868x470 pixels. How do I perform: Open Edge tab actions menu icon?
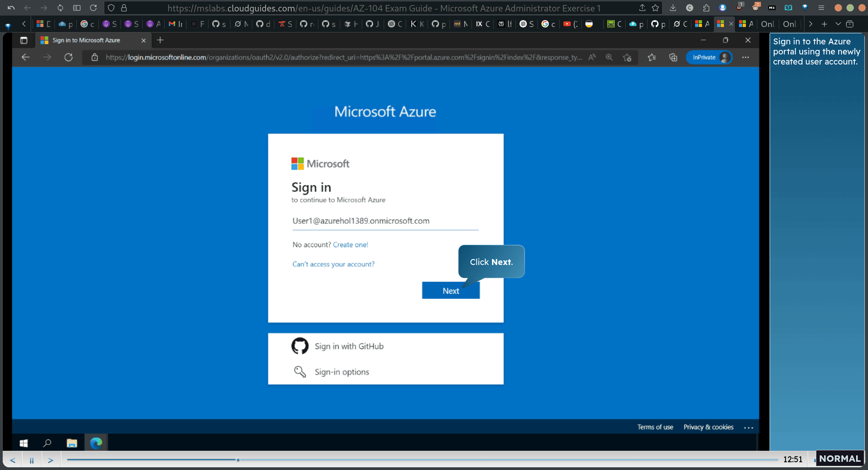[x=24, y=40]
